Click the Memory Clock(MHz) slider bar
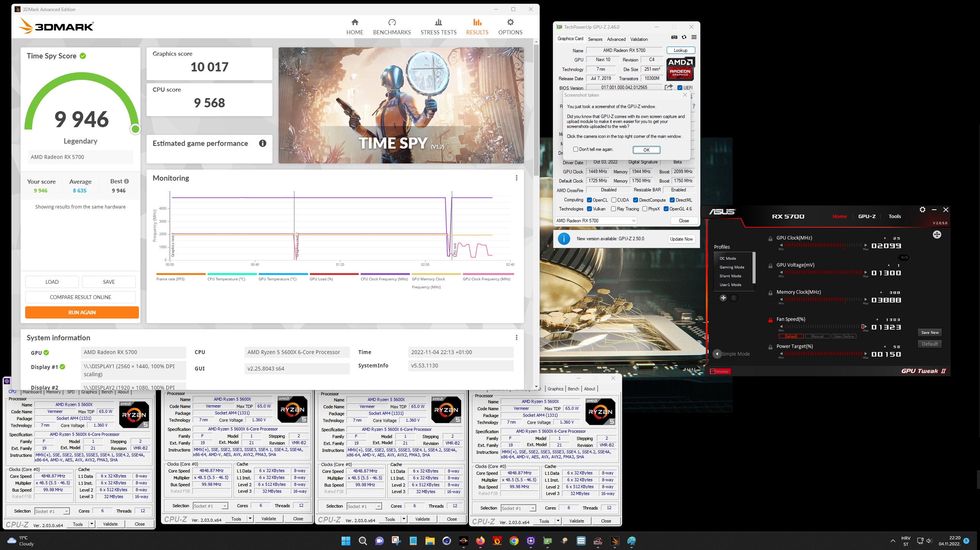This screenshot has width=980, height=550. pyautogui.click(x=823, y=299)
